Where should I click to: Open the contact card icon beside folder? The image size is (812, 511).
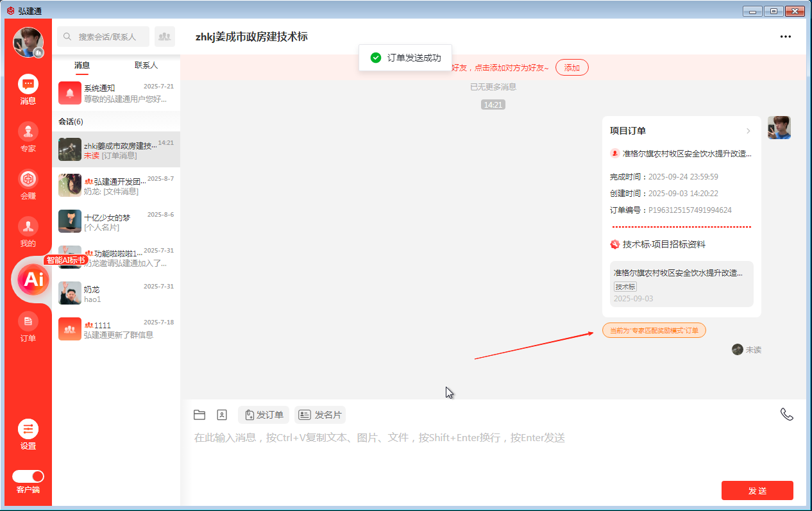click(222, 414)
